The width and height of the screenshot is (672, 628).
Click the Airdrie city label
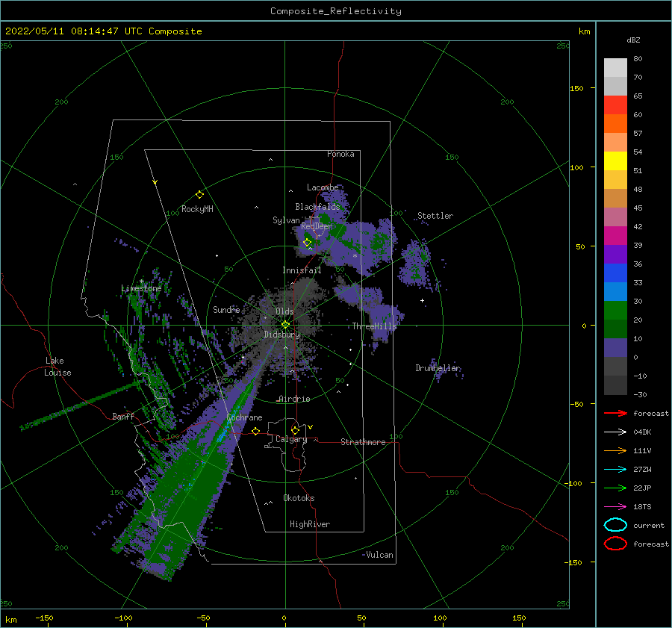pos(294,399)
